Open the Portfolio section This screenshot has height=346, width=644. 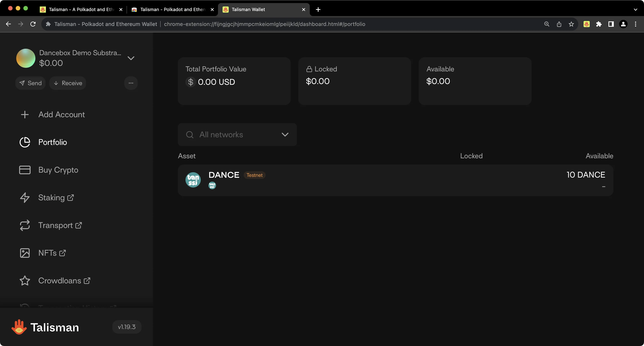[53, 142]
